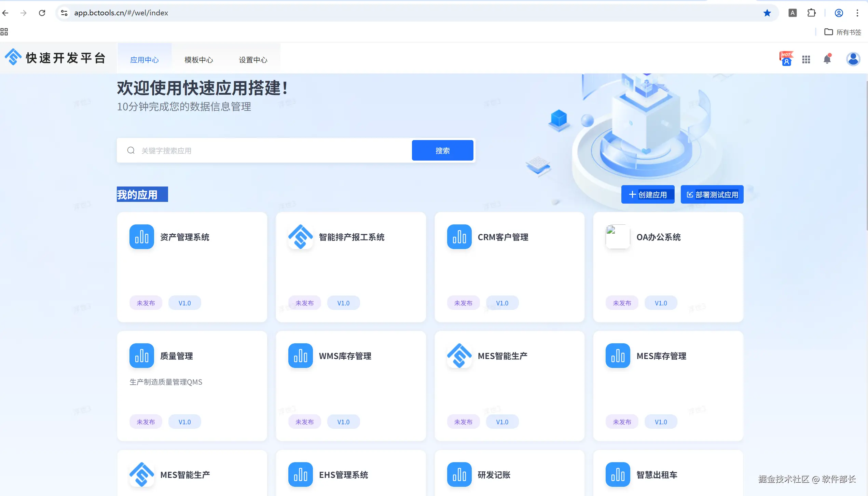Switch to the 设置中心 tab
868x496 pixels.
(253, 60)
